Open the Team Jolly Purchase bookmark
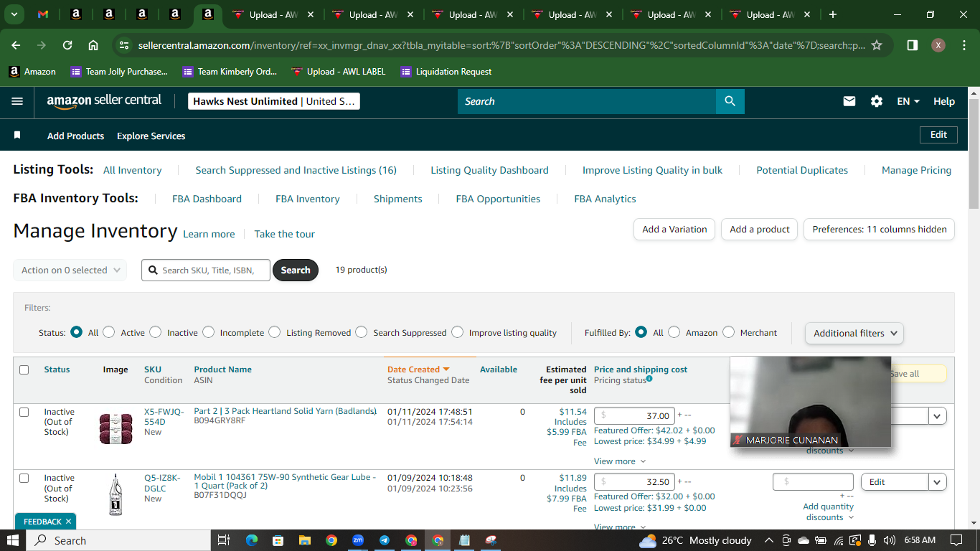Image resolution: width=980 pixels, height=551 pixels. 119,72
